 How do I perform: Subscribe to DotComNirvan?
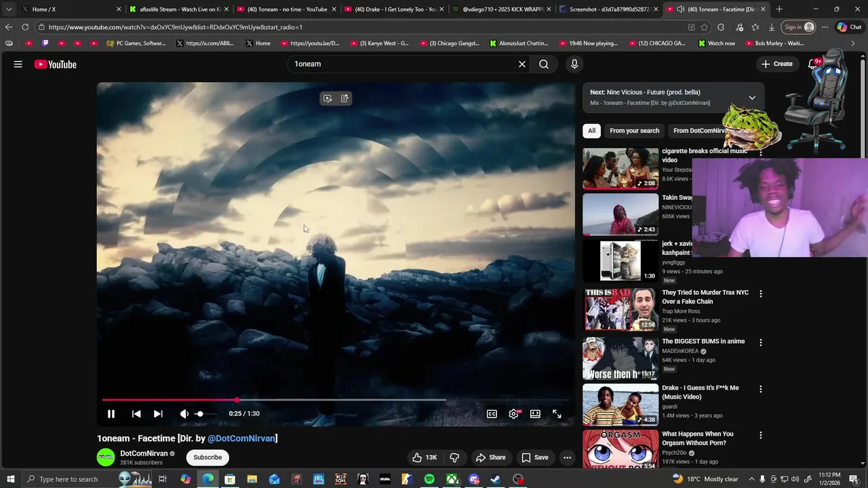208,457
